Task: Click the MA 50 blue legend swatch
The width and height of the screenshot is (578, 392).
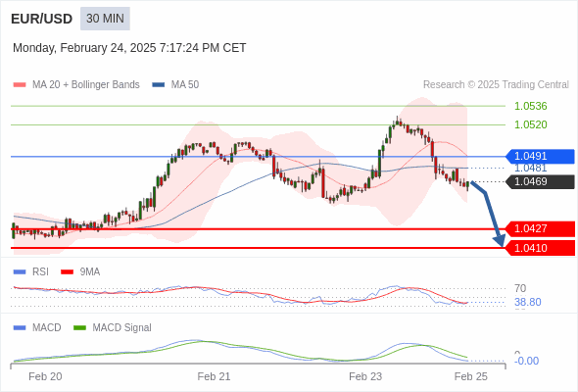Action: (158, 85)
